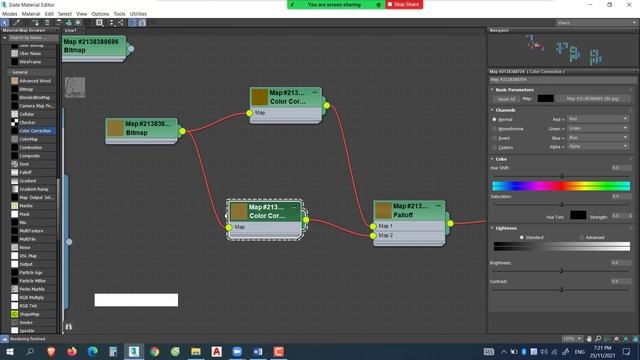640x360 pixels.
Task: Click the Zoom Extents icon at bottom right
Action: pos(616,339)
